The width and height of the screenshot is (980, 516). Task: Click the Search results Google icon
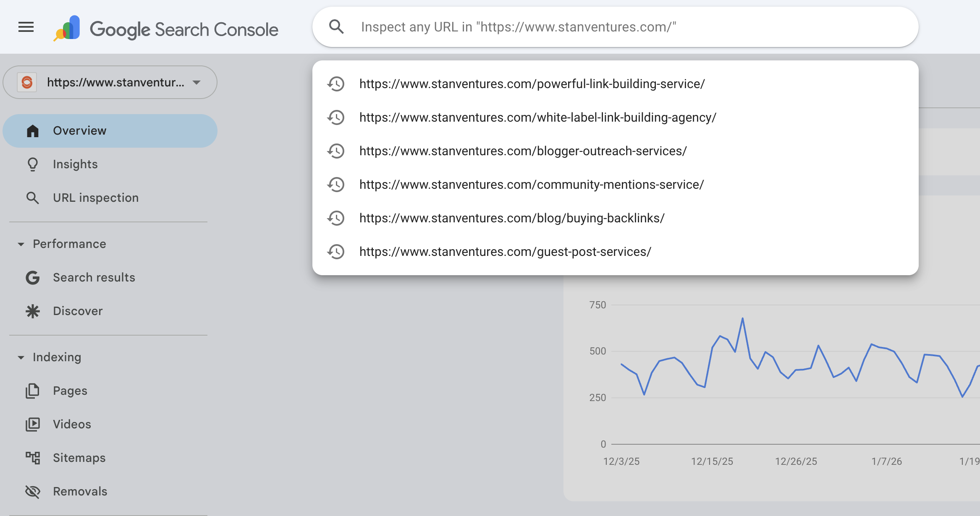click(x=33, y=277)
